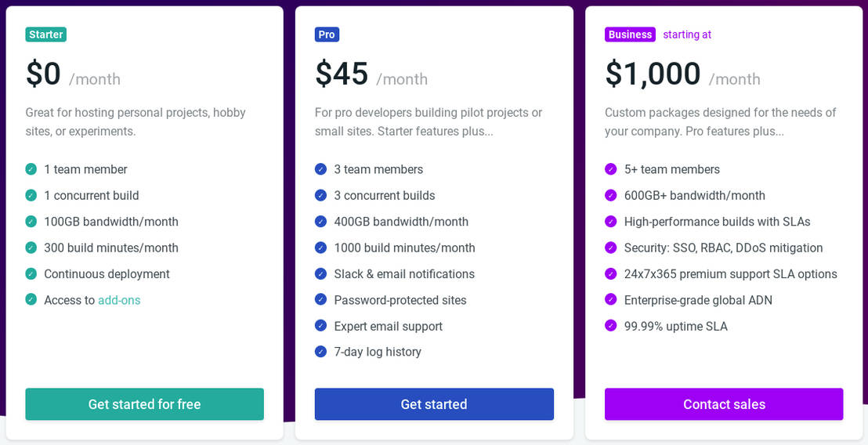Image resolution: width=868 pixels, height=445 pixels.
Task: Click the 'Slack & email notifications' feature text
Action: 404,274
